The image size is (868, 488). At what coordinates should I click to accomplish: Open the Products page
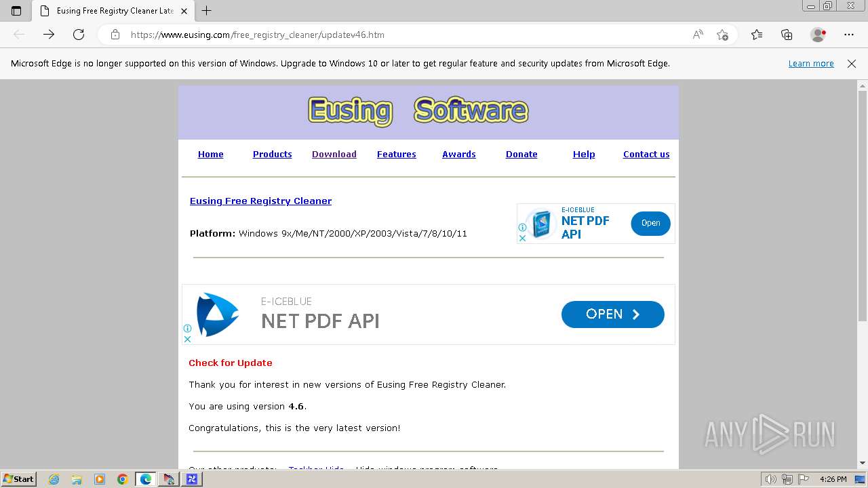pyautogui.click(x=272, y=155)
